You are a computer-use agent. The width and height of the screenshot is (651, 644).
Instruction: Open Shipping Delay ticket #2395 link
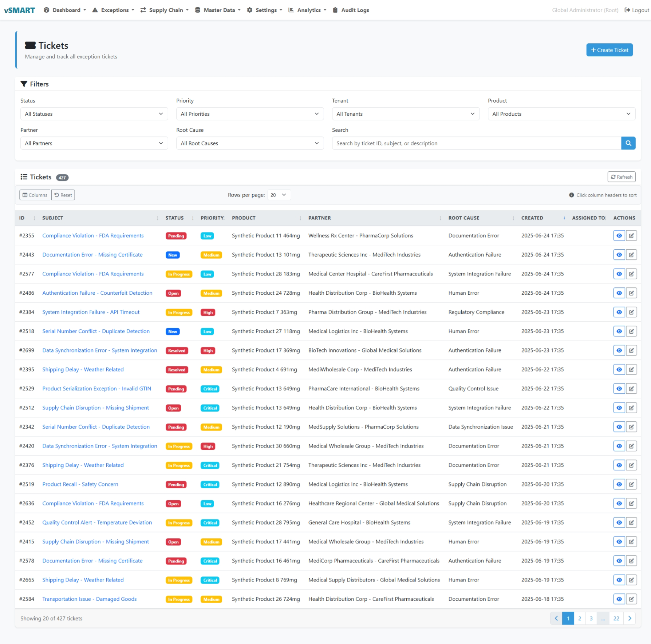(83, 370)
